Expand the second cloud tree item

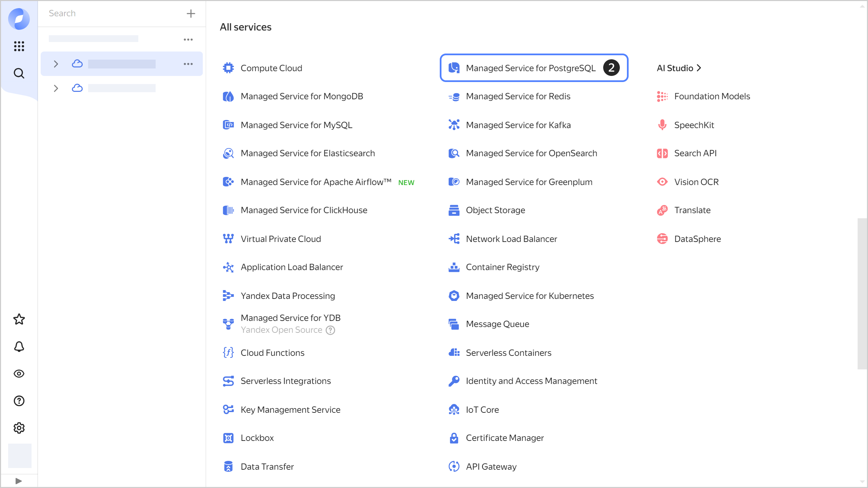[x=56, y=88]
